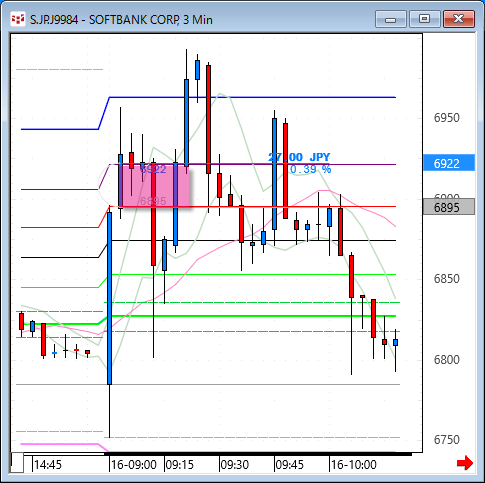Image resolution: width=485 pixels, height=483 pixels.
Task: Click the 09:30 time axis label
Action: pyautogui.click(x=235, y=465)
